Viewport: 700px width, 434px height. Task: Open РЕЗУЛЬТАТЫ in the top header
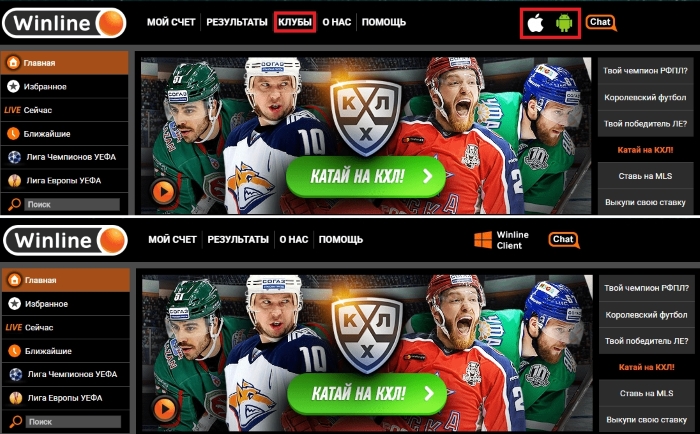click(x=237, y=22)
